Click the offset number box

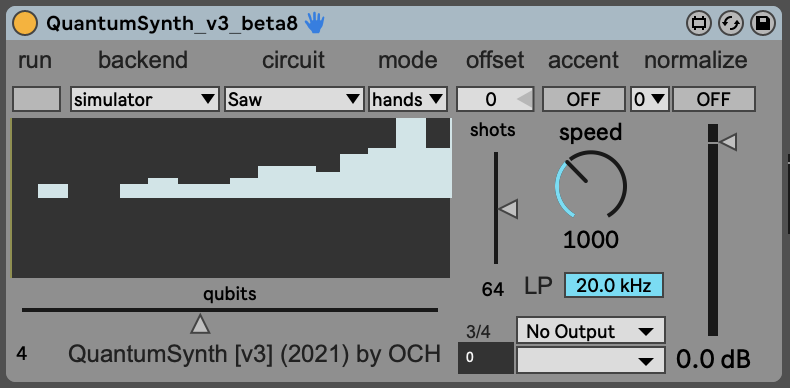point(495,99)
